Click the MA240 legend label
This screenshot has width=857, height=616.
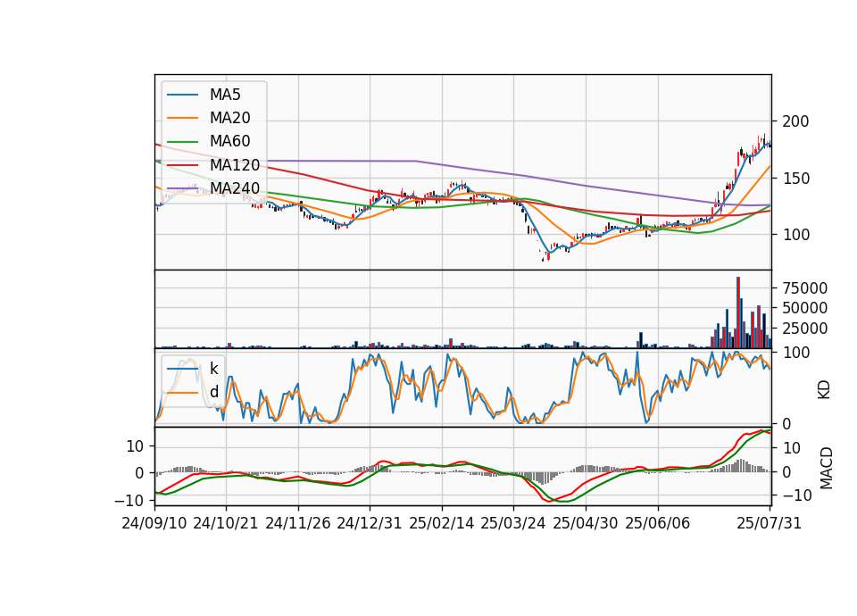point(235,188)
